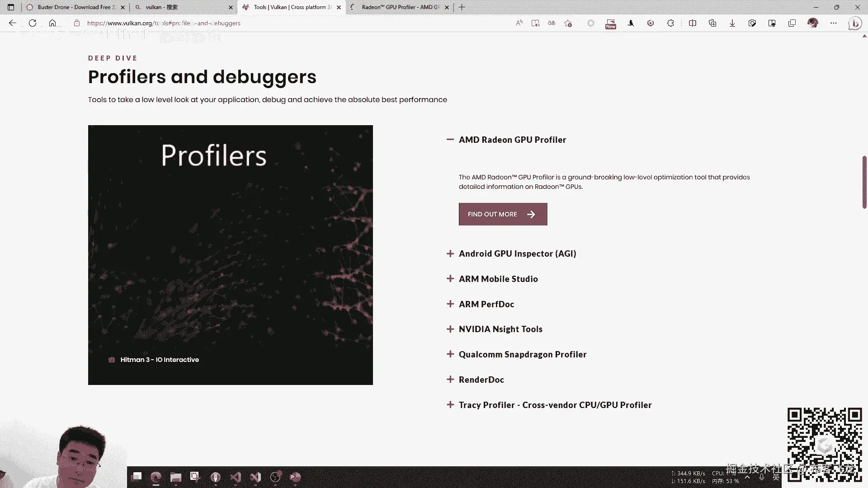This screenshot has height=488, width=868.
Task: Click the FIND OUT MORE button
Action: click(503, 214)
